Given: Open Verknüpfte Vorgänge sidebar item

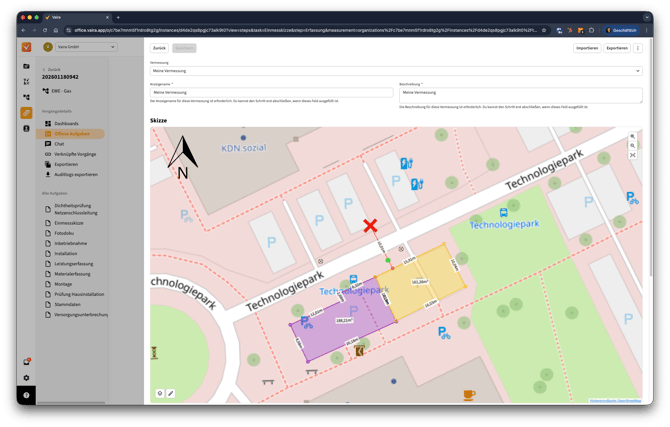Looking at the screenshot, I should pyautogui.click(x=75, y=154).
